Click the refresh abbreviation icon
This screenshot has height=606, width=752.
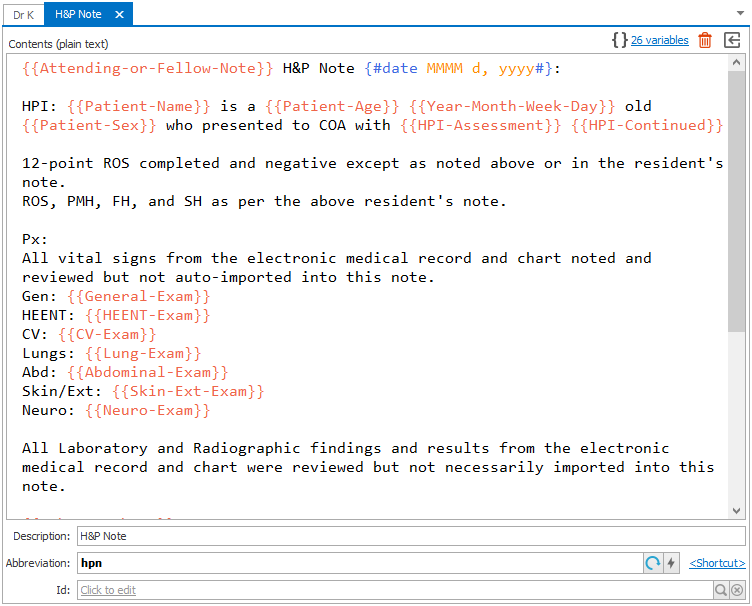click(x=653, y=563)
